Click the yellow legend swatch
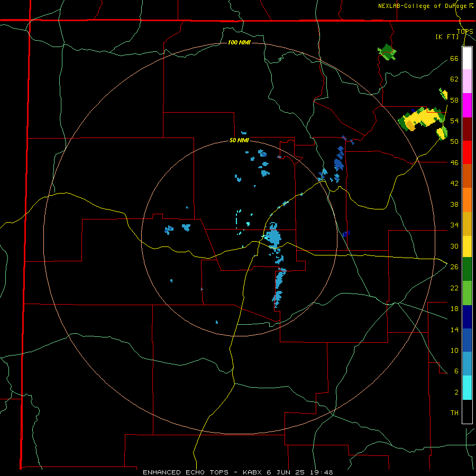The image size is (476, 476). pyautogui.click(x=467, y=246)
